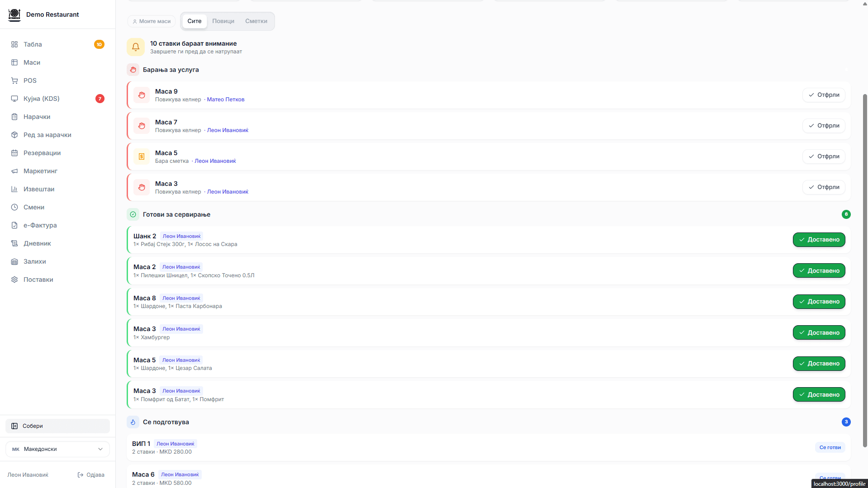Click the green 6 count badge
This screenshot has width=868, height=488.
[x=846, y=214]
